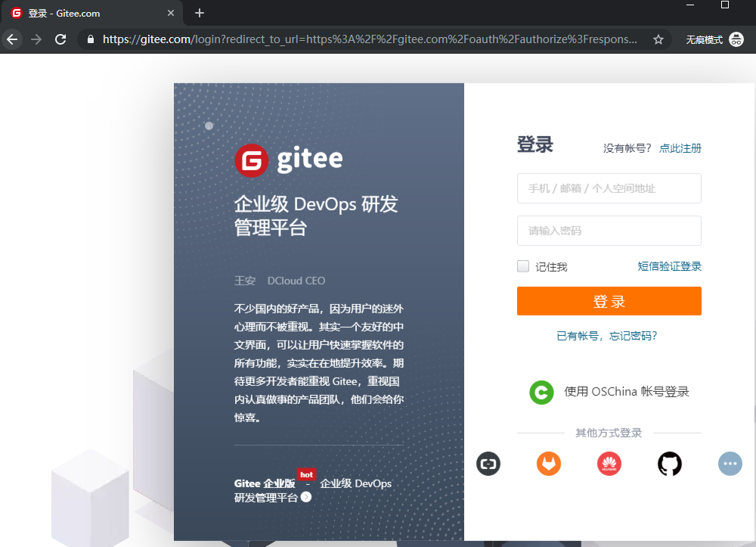
Task: Show more login options ellipsis icon
Action: pos(730,464)
